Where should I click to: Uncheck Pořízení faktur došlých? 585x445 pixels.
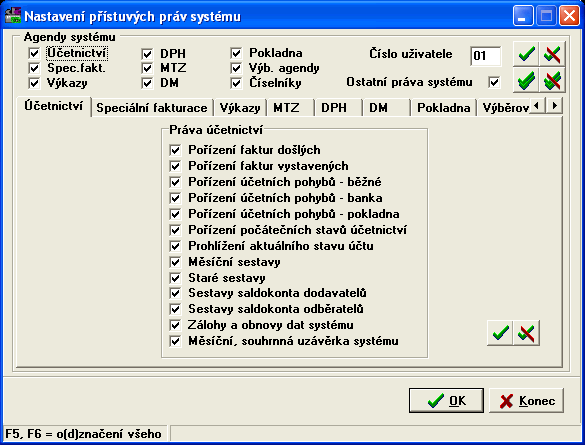click(175, 150)
